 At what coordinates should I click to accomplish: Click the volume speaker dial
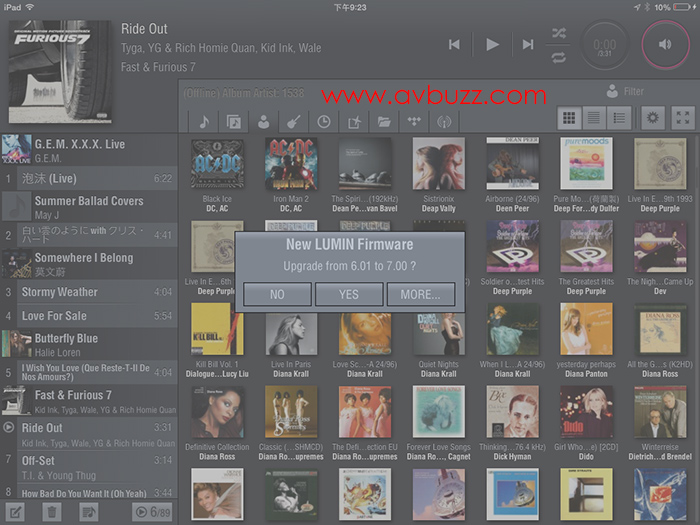click(x=665, y=44)
